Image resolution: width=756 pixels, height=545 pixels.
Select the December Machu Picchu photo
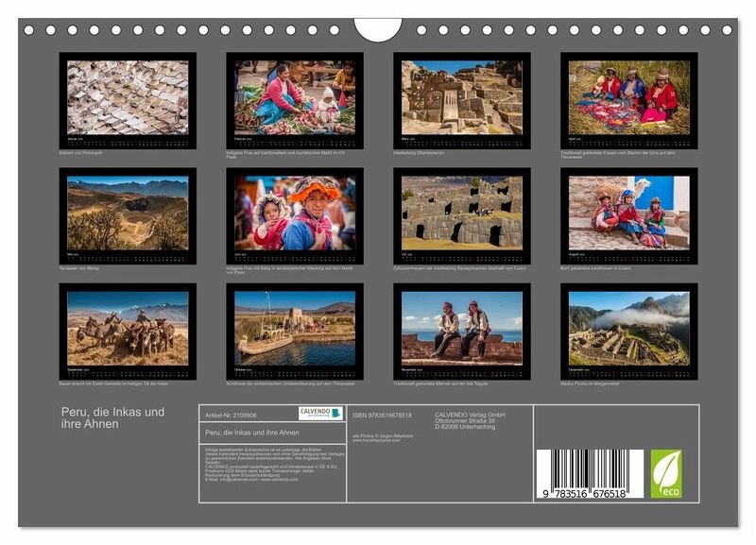point(629,328)
